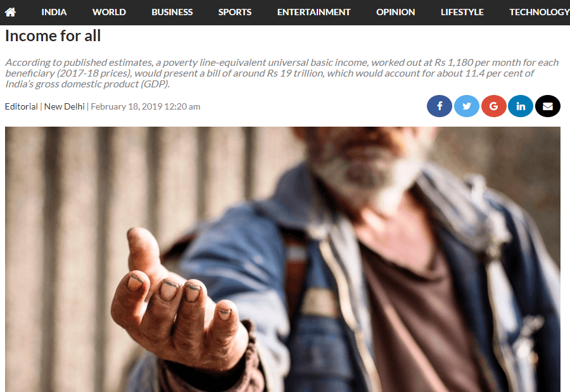570x392 pixels.
Task: Go to the home page icon
Action: (x=11, y=12)
